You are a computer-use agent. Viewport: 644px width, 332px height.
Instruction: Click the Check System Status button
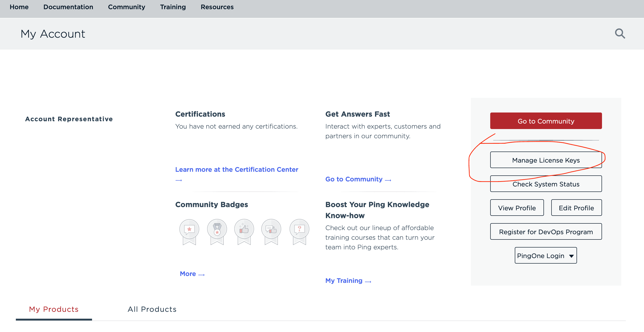pos(546,184)
